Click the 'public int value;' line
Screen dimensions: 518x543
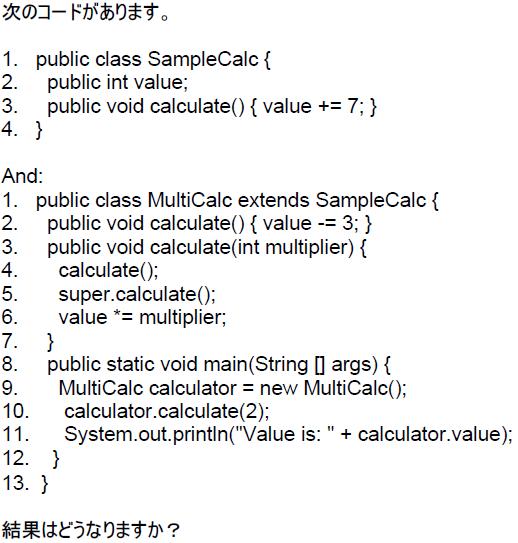click(95, 83)
